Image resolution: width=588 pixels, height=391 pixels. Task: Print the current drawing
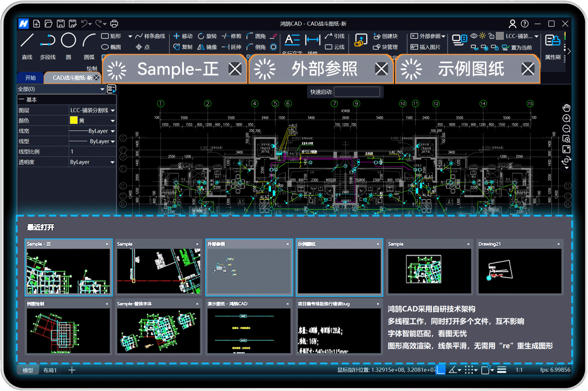[x=114, y=24]
